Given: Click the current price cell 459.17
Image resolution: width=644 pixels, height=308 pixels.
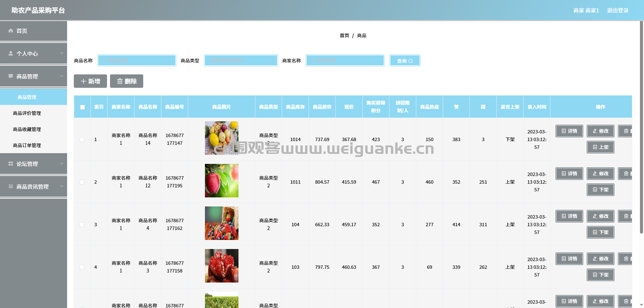Looking at the screenshot, I should point(349,225).
